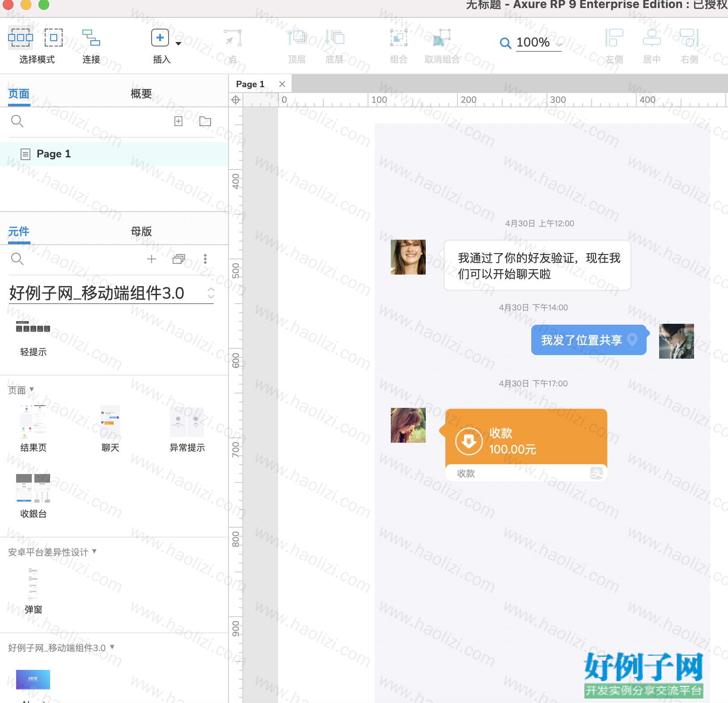Select the 4月30日 下午17:00 timestamp
This screenshot has height=703, width=728.
533,384
